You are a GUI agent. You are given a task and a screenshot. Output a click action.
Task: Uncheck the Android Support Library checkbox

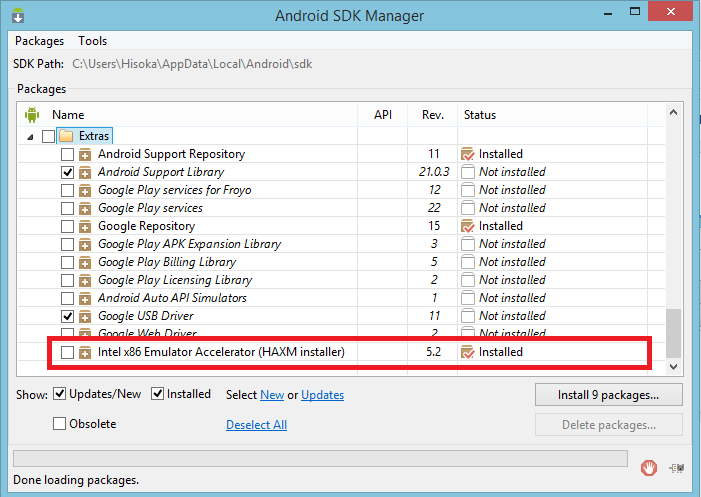67,172
